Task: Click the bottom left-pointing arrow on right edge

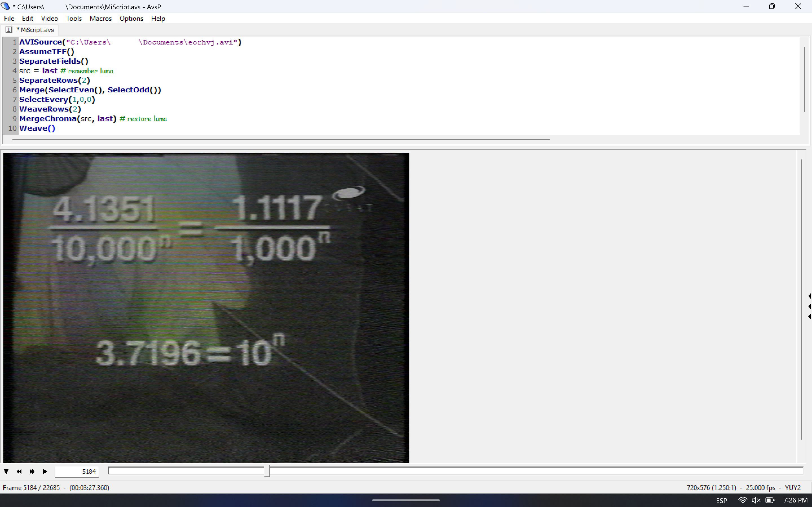Action: point(809,316)
